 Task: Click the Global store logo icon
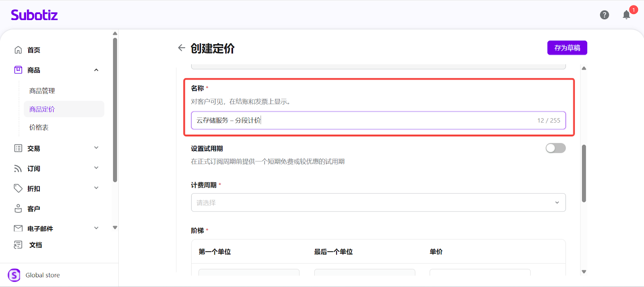click(14, 275)
